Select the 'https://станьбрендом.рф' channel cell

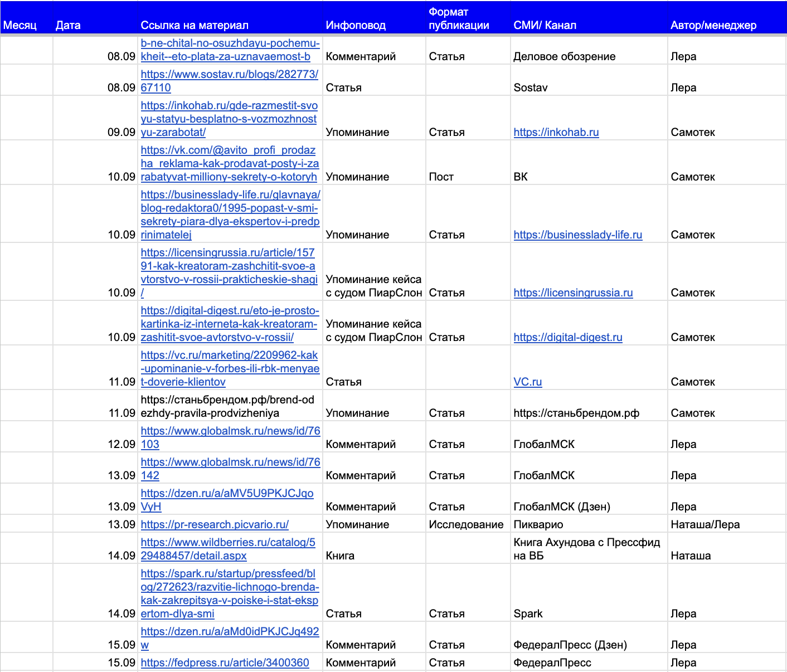(589, 405)
